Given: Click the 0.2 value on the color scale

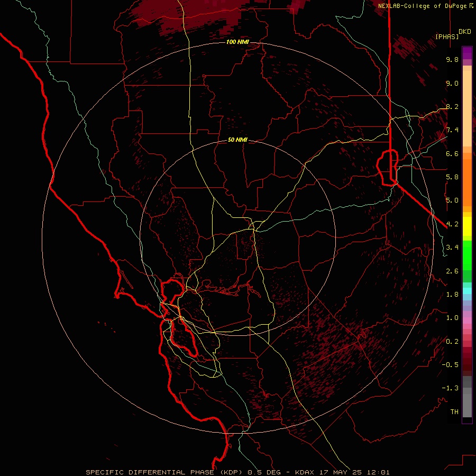Looking at the screenshot, I should tap(452, 342).
